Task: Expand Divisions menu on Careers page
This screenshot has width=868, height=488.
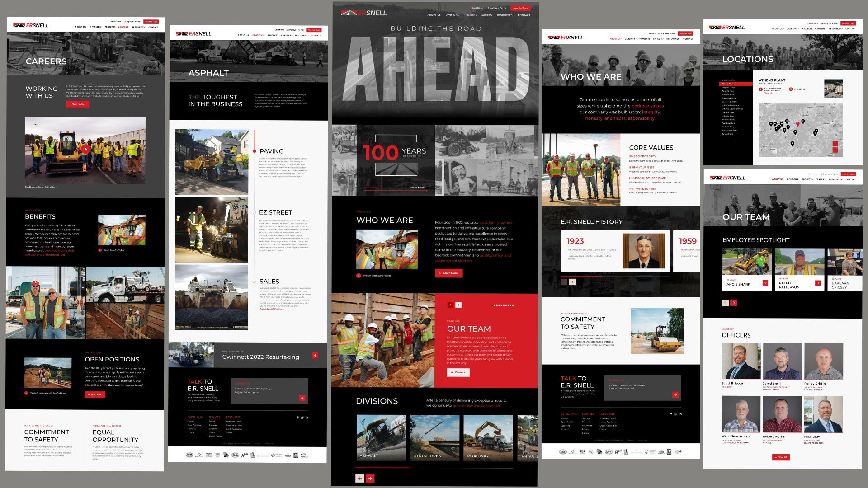Action: click(96, 27)
